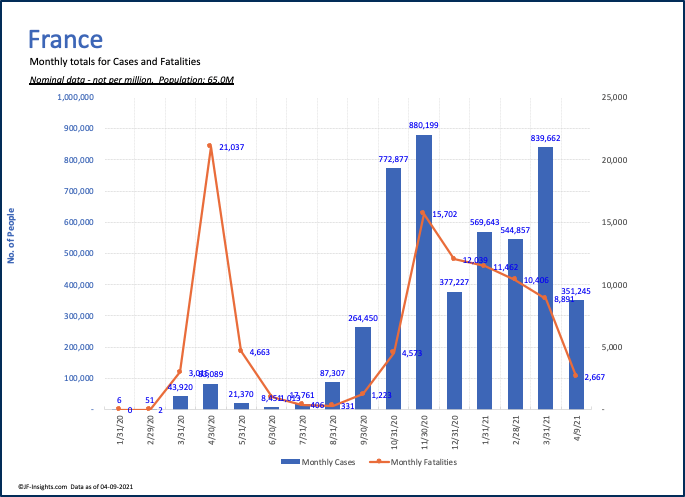This screenshot has height=497, width=685.
Task: Select the fatalities point labeled 2,667
Action: [x=575, y=376]
